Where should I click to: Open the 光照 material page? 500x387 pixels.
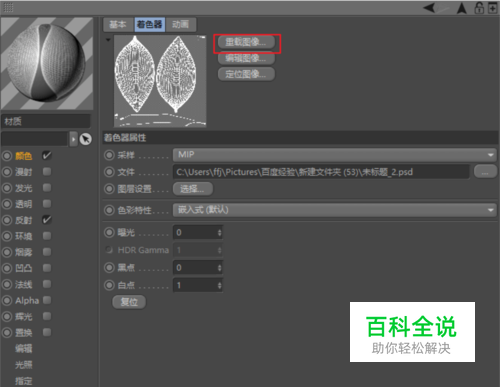[x=23, y=365]
